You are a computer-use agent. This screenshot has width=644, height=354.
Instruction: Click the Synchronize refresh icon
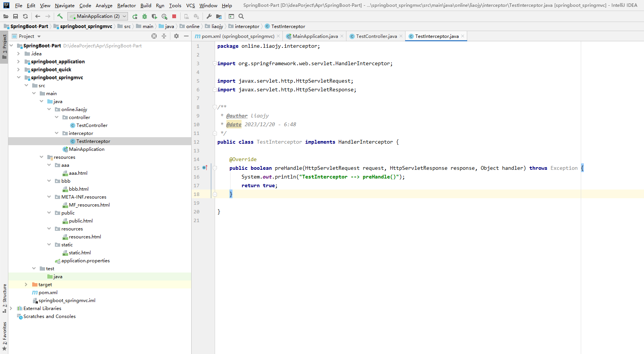pyautogui.click(x=25, y=16)
